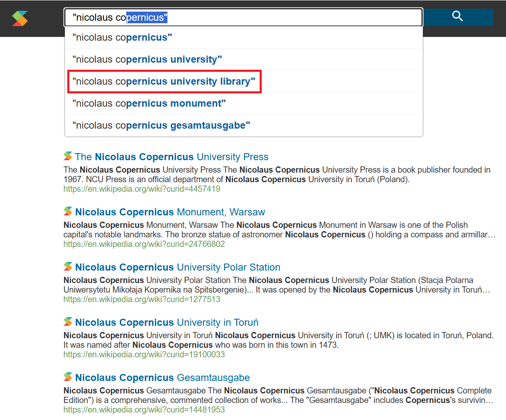The height and width of the screenshot is (420, 506).
Task: Choose "nicolaus copernicus university" suggestion
Action: point(147,59)
